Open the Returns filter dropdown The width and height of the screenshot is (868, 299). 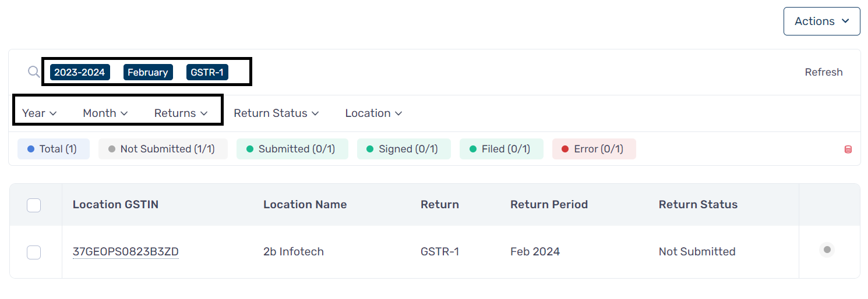(181, 113)
